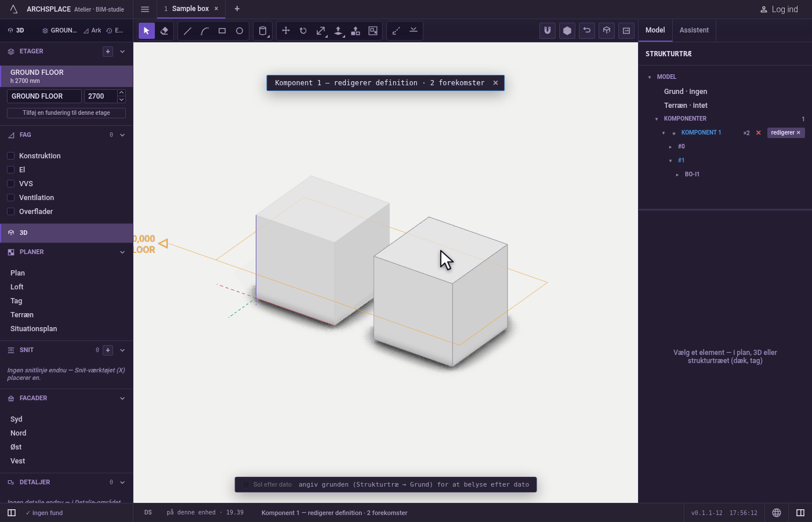Click the floor name input field
812x522 pixels.
44,96
